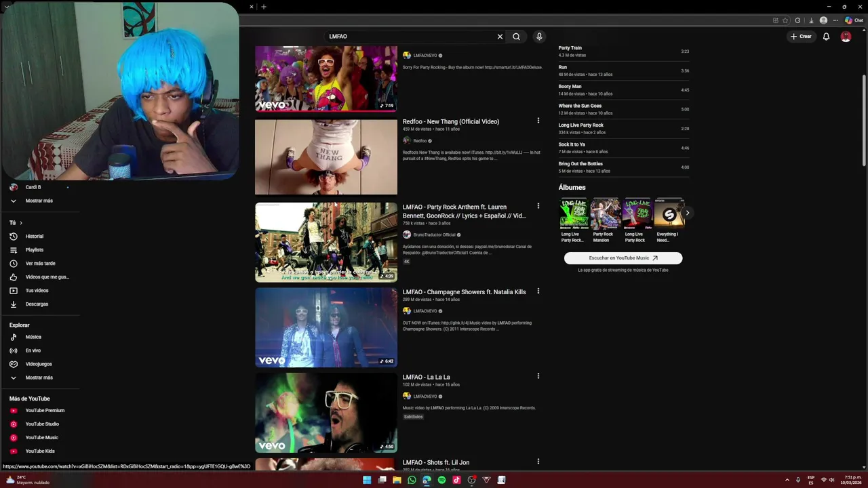Open the weather widget showing 24°C
868x488 pixels.
pyautogui.click(x=28, y=480)
